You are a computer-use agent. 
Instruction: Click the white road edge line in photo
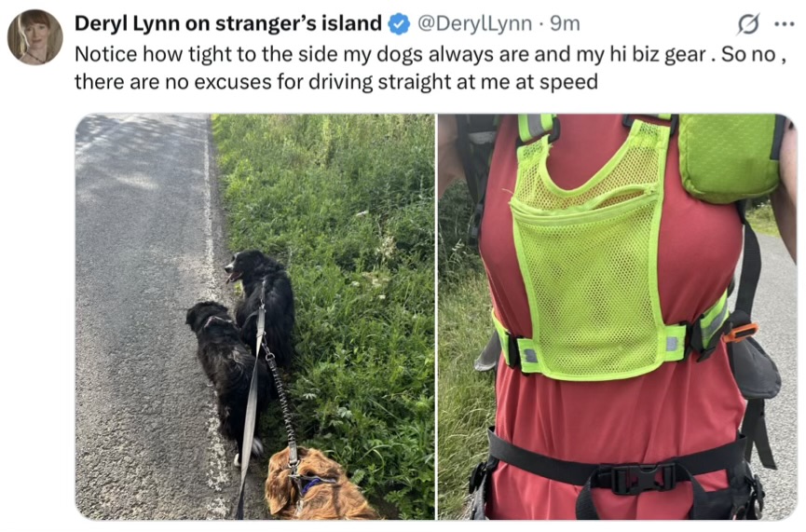click(x=213, y=319)
